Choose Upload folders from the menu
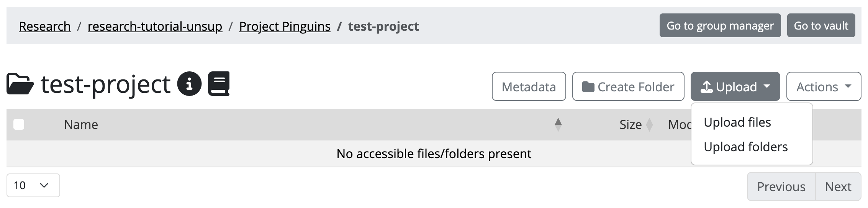Viewport: 868px width, 208px height. (x=745, y=147)
